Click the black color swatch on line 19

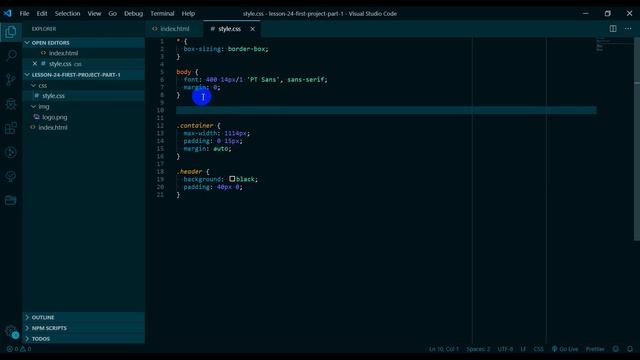(x=232, y=179)
